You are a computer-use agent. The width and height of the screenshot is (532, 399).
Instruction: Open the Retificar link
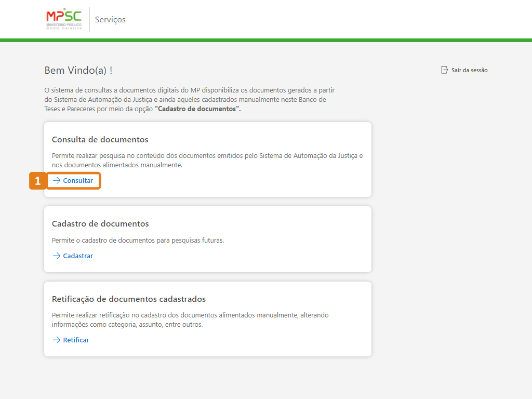(76, 340)
